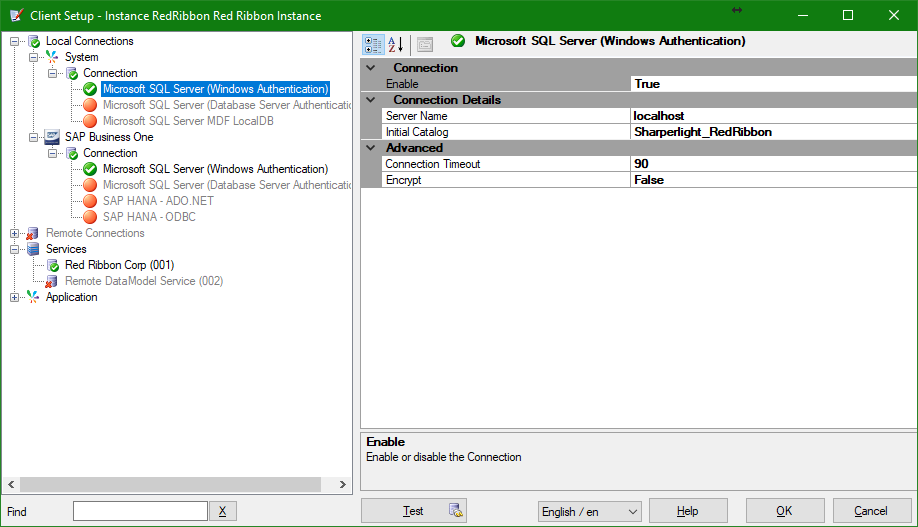Select the Database Server Authentication row under System
918x527 pixels.
(227, 105)
